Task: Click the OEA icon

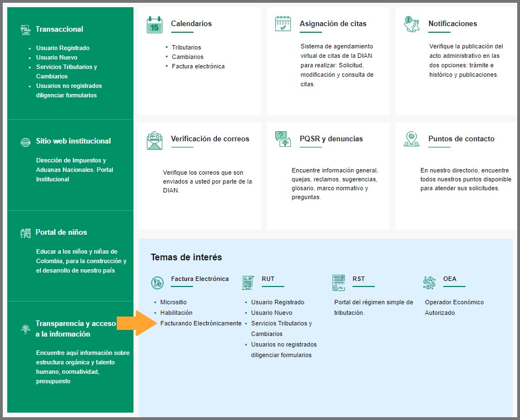Action: [429, 283]
